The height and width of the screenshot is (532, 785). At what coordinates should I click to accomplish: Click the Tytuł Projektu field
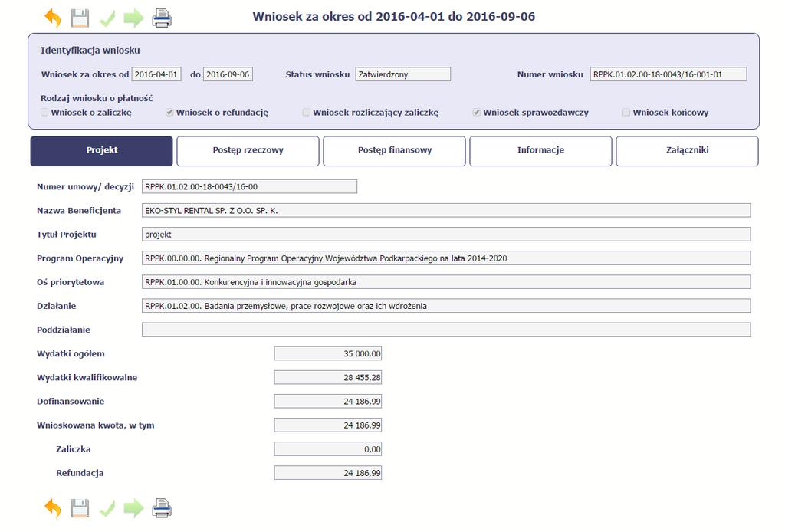[x=446, y=235]
